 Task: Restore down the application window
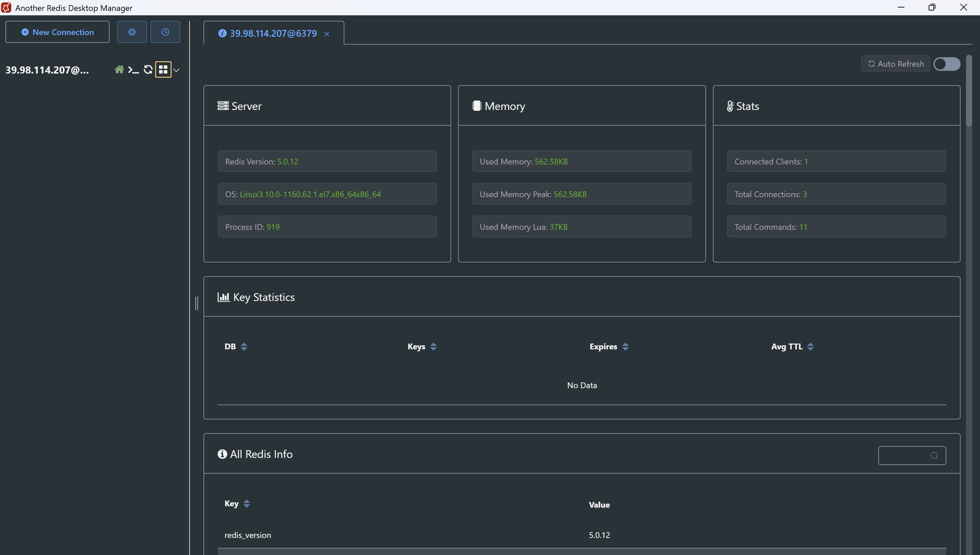click(932, 7)
